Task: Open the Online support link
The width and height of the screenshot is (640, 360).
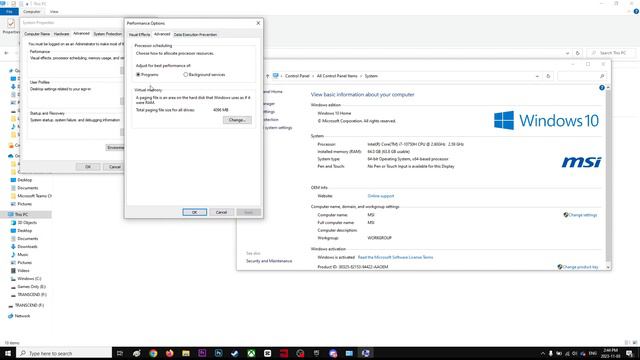Action: [381, 196]
